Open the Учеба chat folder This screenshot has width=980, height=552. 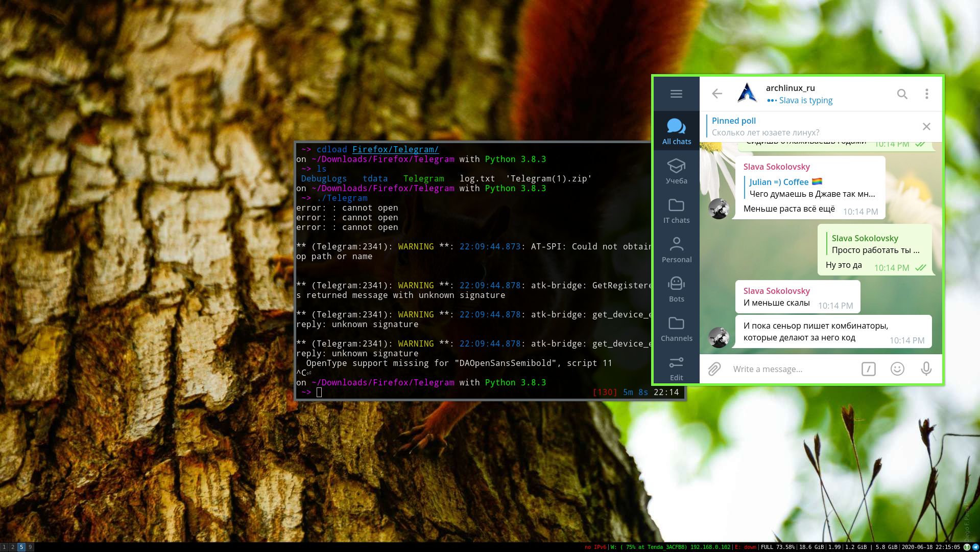point(676,171)
